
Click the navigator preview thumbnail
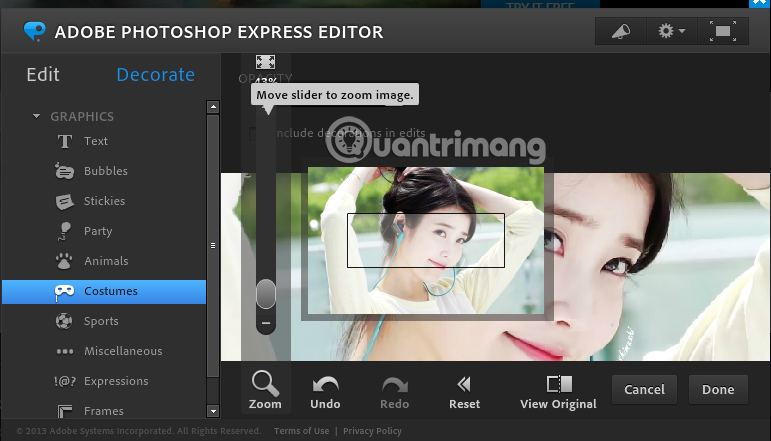426,240
